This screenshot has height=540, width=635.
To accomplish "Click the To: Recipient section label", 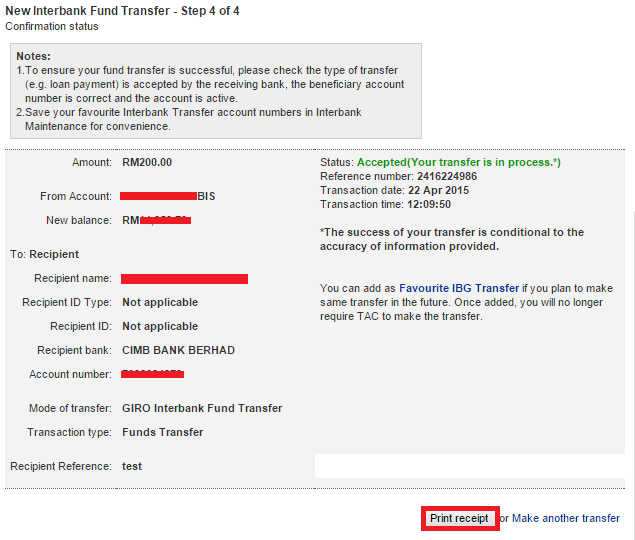I will pyautogui.click(x=45, y=254).
